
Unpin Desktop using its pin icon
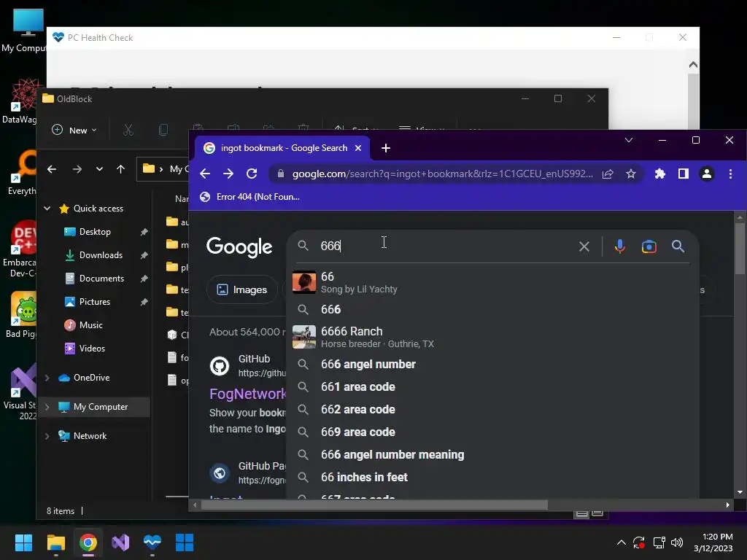[144, 232]
